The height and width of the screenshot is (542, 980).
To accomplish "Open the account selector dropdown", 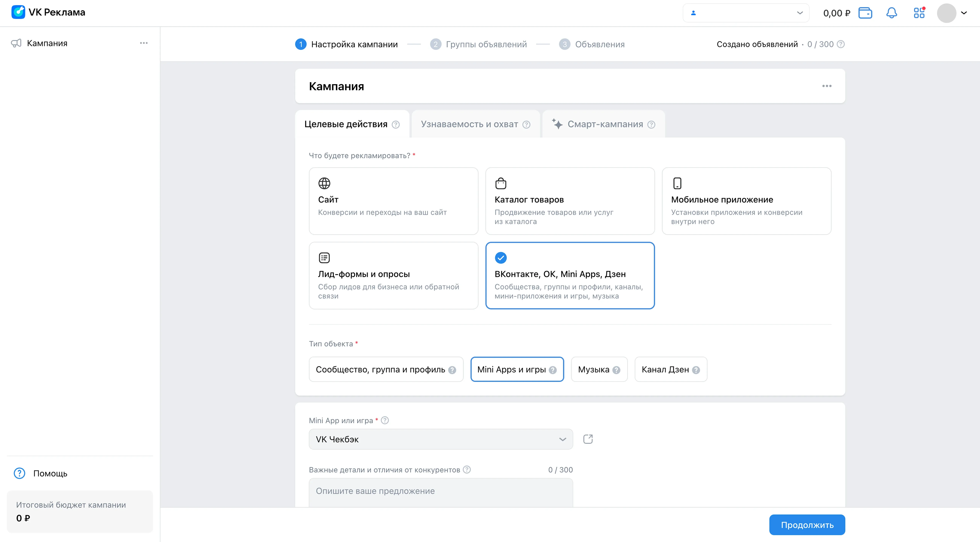I will pos(746,13).
